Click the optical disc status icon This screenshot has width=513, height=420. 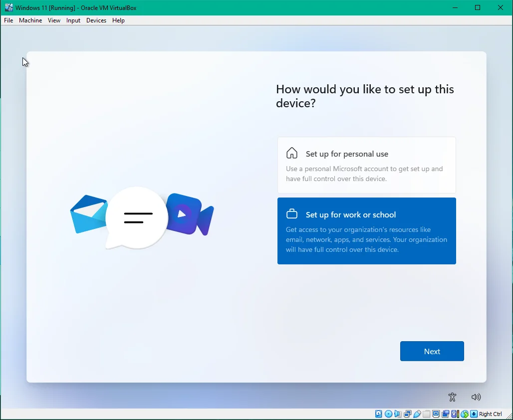(388, 414)
